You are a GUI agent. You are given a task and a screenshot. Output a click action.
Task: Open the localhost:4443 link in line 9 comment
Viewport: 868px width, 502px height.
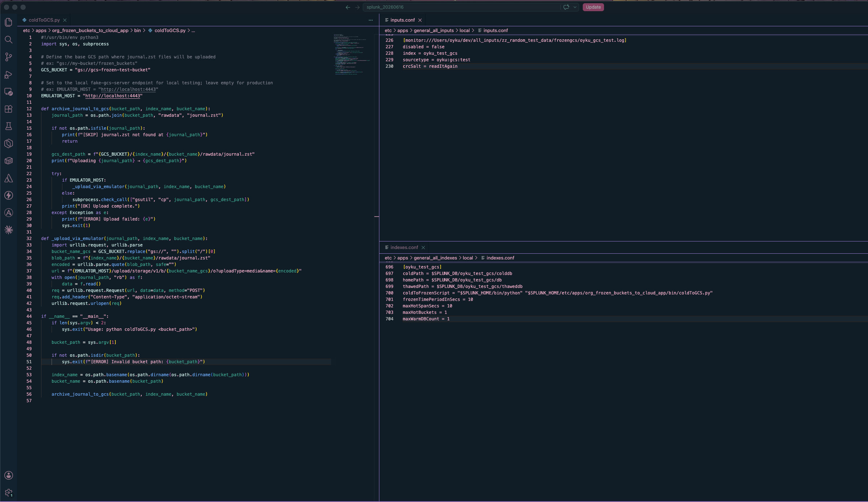pos(128,89)
